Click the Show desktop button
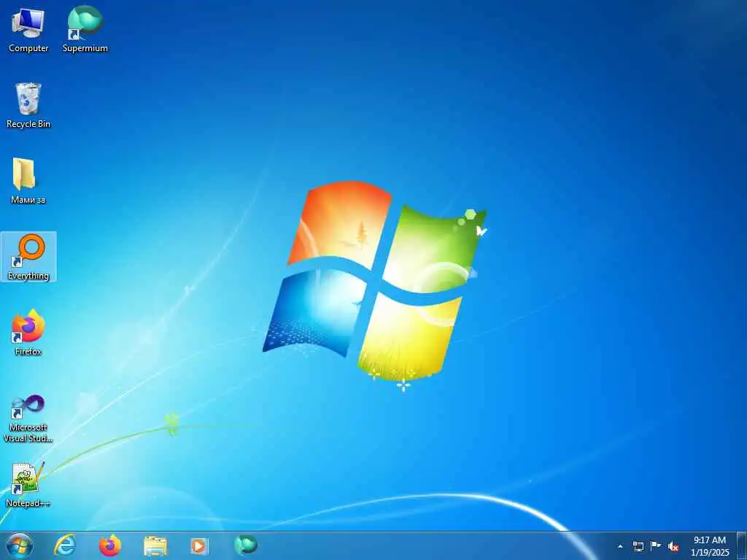The width and height of the screenshot is (747, 560). [741, 545]
